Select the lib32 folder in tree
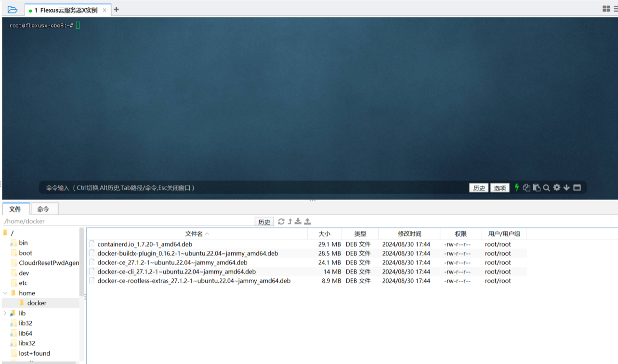 tap(26, 323)
